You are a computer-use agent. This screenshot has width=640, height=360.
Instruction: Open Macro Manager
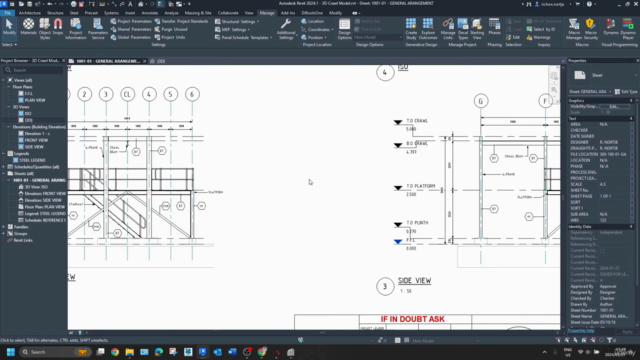[x=573, y=29]
